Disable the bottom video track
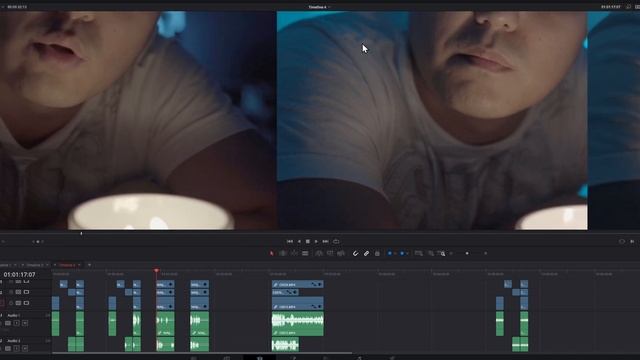The height and width of the screenshot is (360, 640). 26,303
